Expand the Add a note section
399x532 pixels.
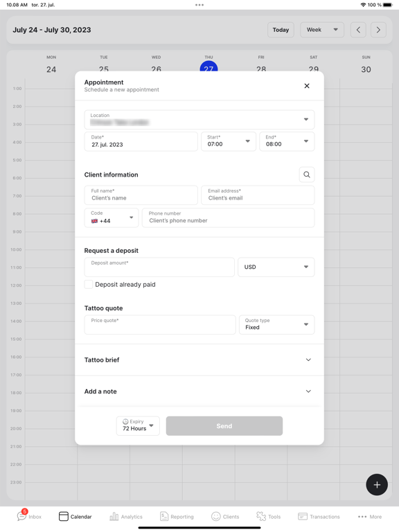point(199,391)
